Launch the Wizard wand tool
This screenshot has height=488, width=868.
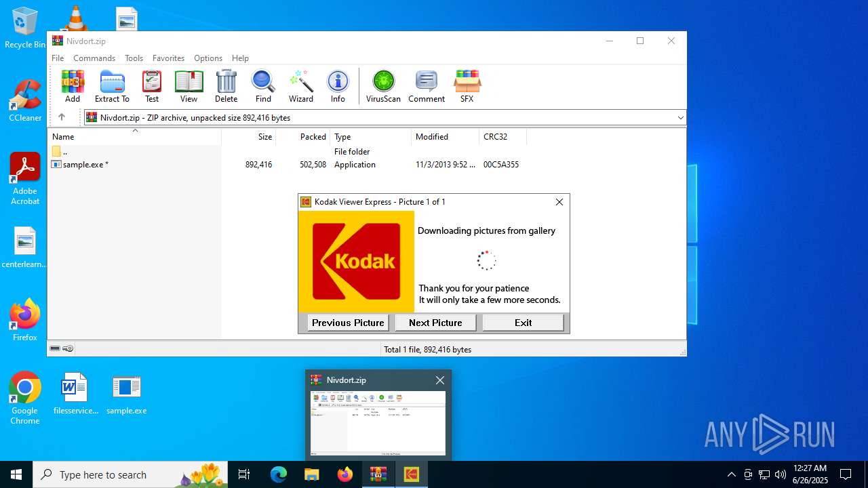point(301,86)
